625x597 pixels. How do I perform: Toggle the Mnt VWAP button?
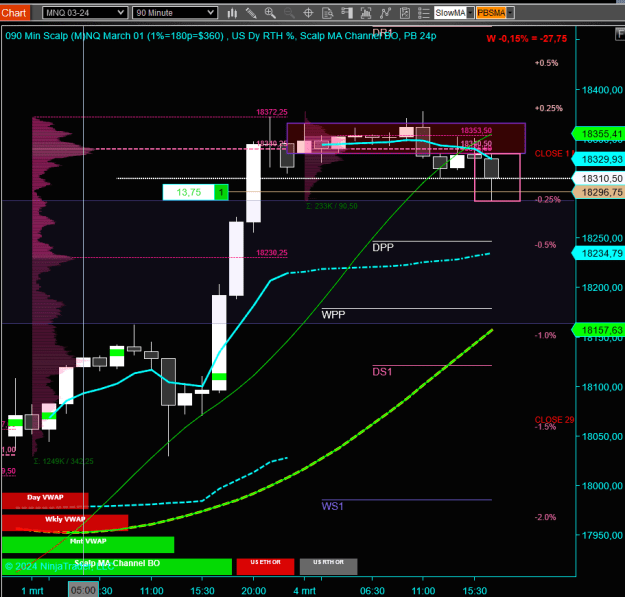[88, 544]
